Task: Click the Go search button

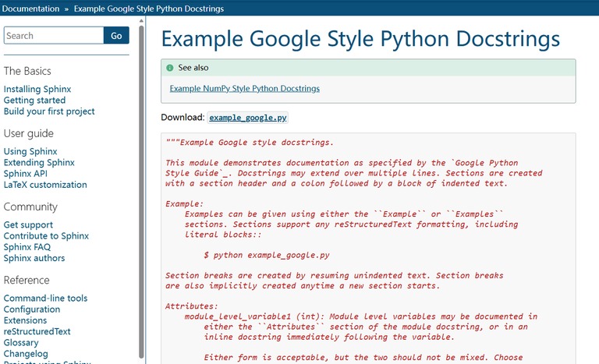Action: tap(116, 36)
